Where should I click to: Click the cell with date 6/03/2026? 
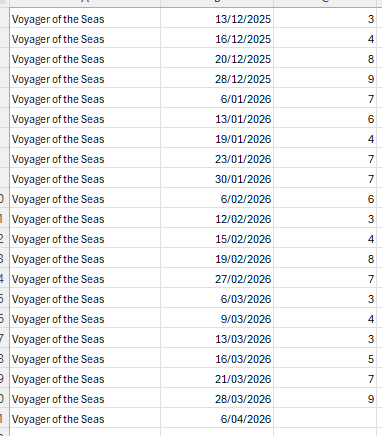coord(217,298)
